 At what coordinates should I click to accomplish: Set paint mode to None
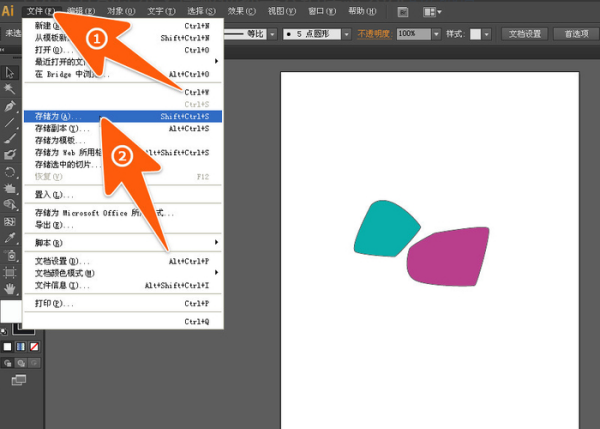click(x=36, y=347)
